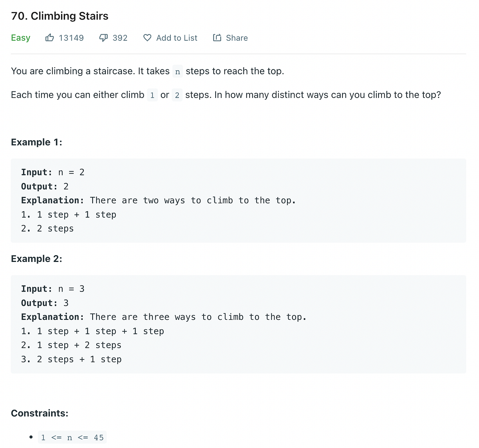This screenshot has height=448, width=479.
Task: Click the Explanation line in Example 2
Action: [x=164, y=317]
